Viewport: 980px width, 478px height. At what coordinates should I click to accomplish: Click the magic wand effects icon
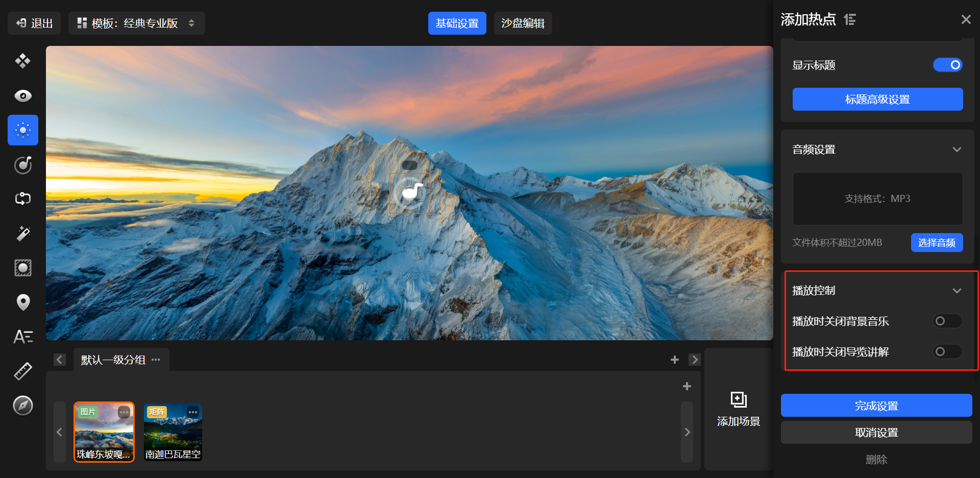pyautogui.click(x=23, y=233)
